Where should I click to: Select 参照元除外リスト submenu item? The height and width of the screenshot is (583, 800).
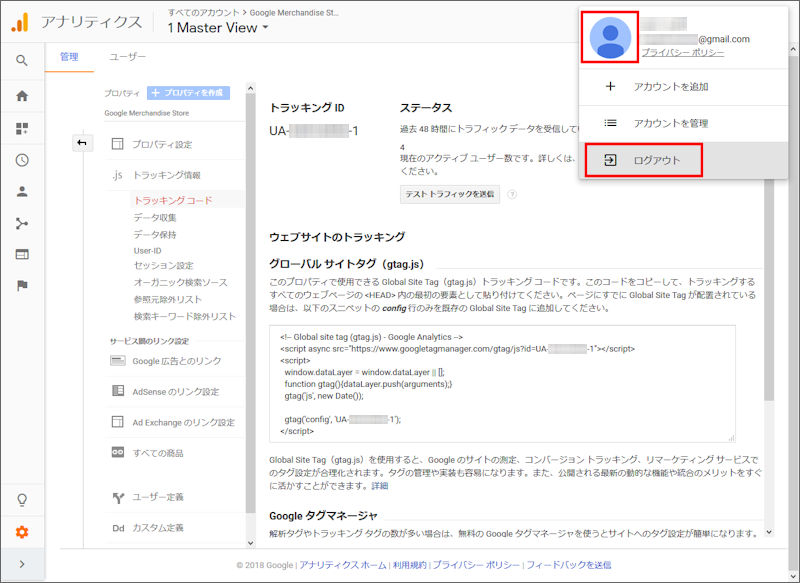168,299
